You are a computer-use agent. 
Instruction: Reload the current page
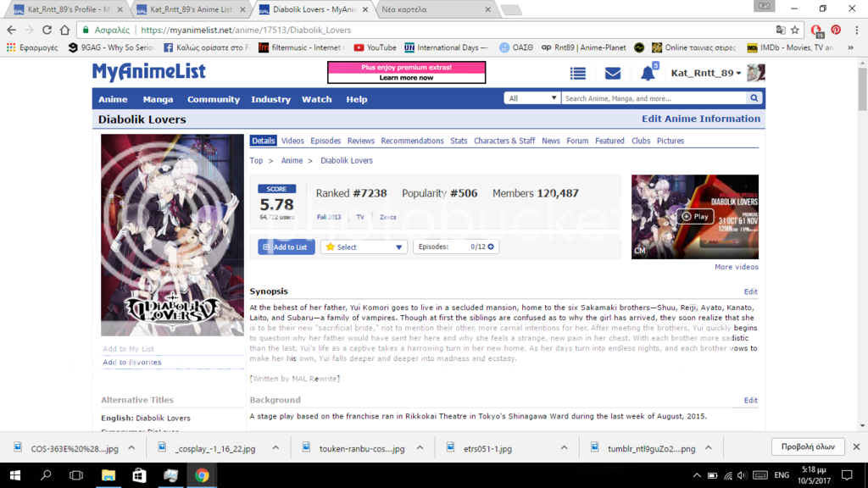(x=47, y=30)
